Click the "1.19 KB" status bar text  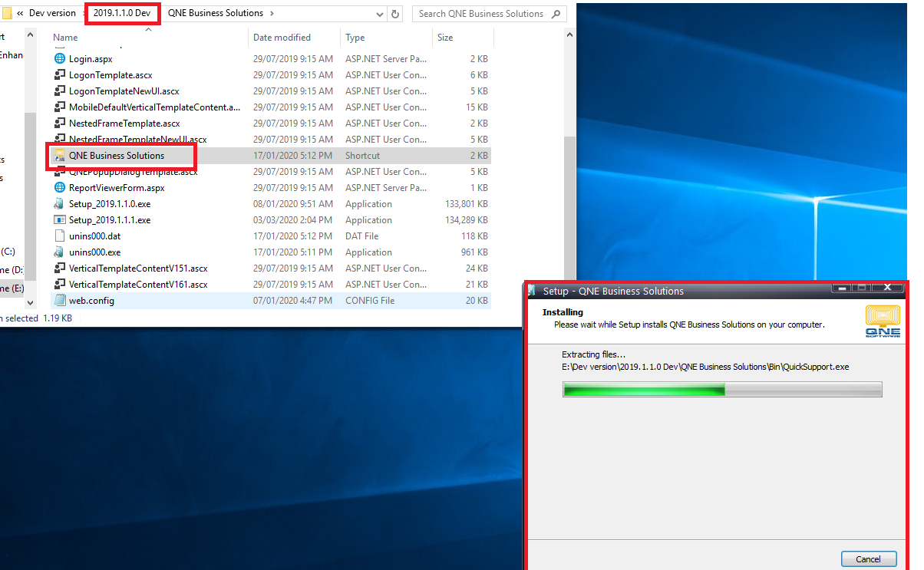(57, 318)
